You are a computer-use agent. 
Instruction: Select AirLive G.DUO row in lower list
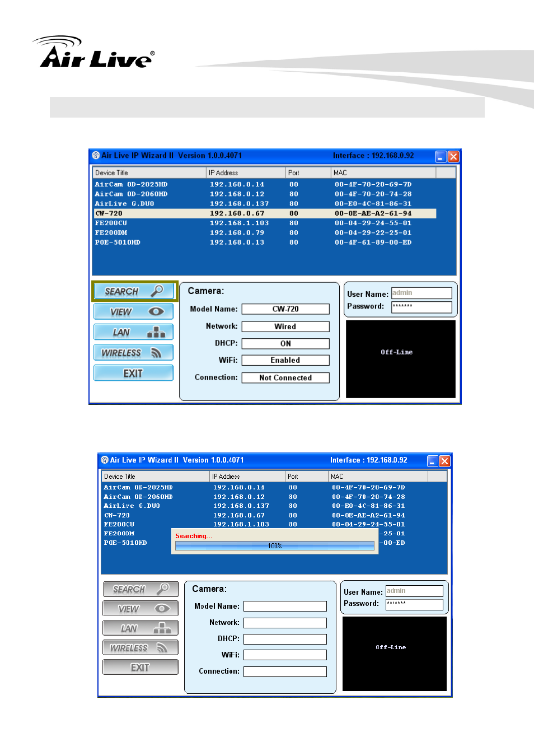click(265, 506)
